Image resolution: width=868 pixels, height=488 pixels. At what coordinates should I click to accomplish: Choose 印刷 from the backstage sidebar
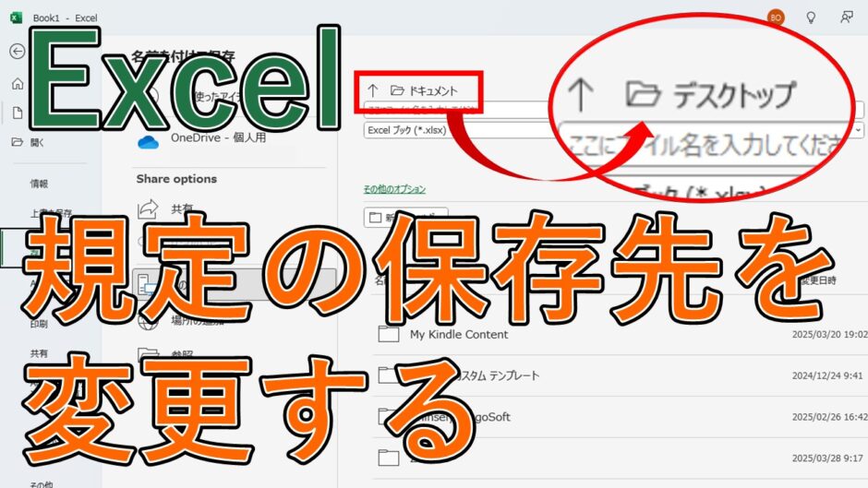pos(39,324)
